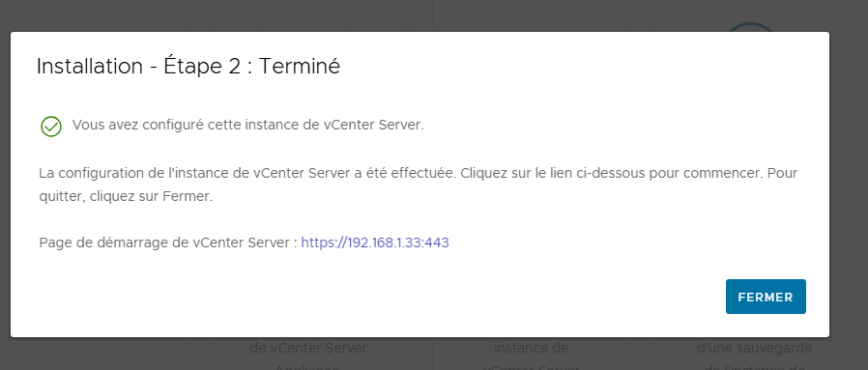This screenshot has width=868, height=370.
Task: Click the FERMER button
Action: [766, 297]
